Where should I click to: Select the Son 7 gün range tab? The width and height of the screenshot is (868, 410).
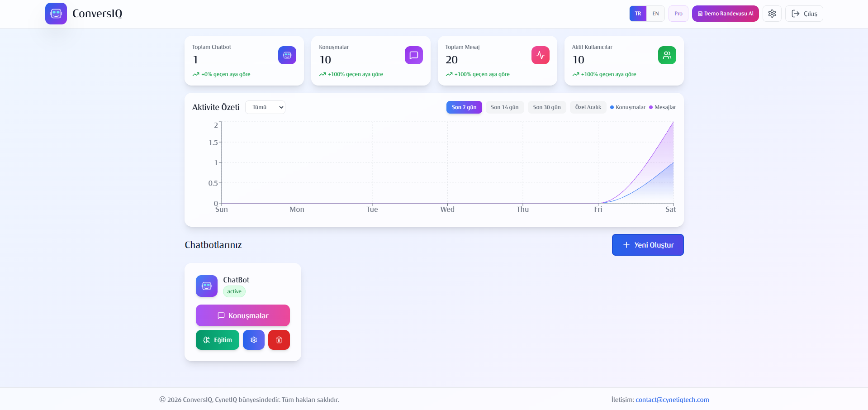(x=464, y=107)
